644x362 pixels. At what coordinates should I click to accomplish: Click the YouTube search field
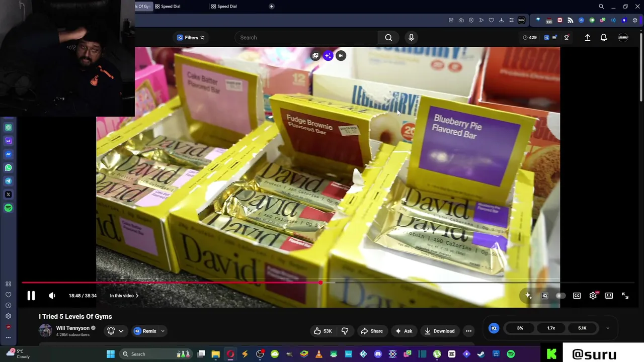tap(307, 37)
